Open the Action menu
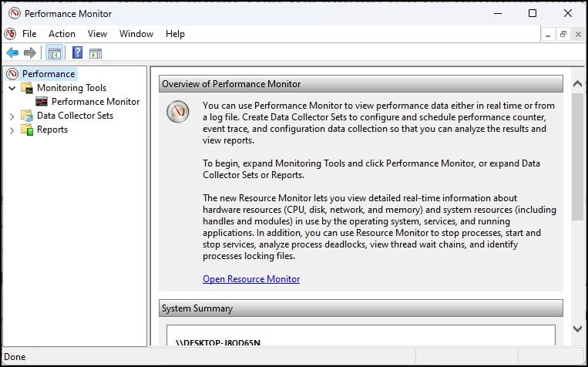The height and width of the screenshot is (367, 588). [x=62, y=34]
